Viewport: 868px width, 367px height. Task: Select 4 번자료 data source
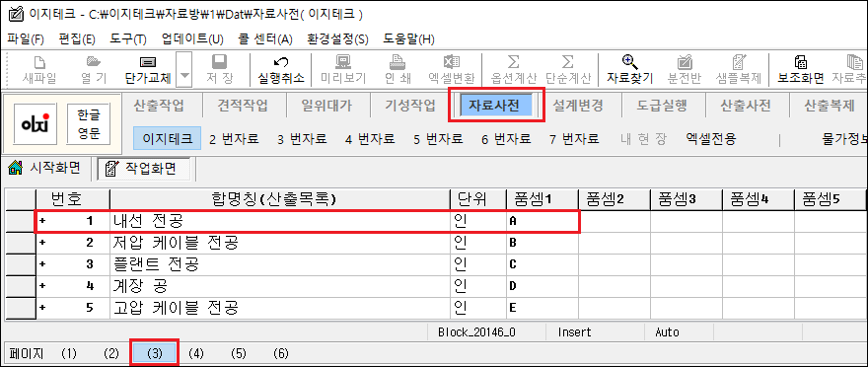pos(370,139)
